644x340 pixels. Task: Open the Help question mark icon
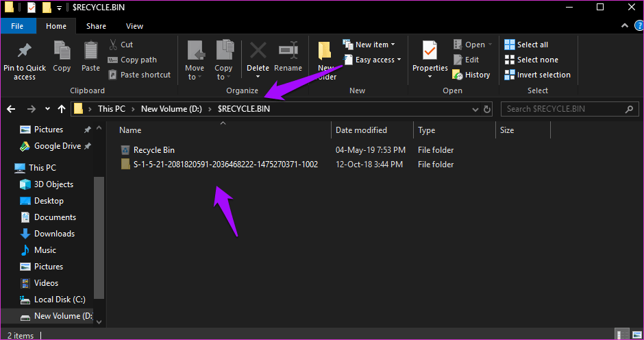(x=639, y=26)
